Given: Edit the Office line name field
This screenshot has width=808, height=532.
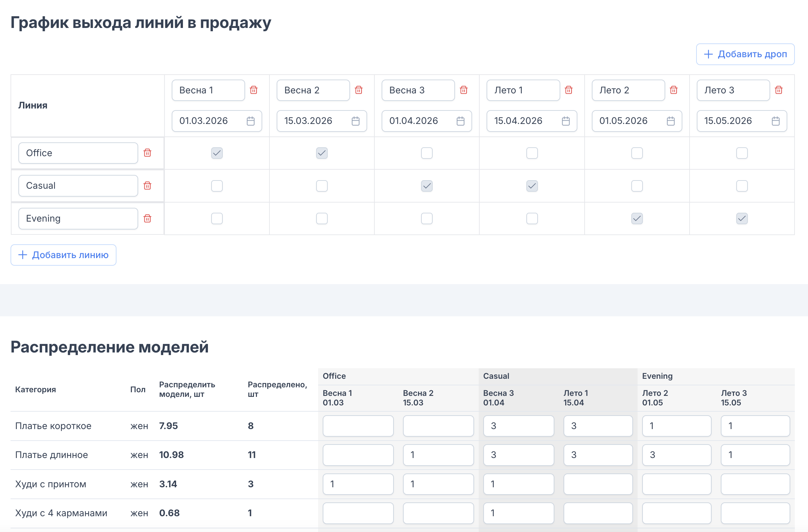Looking at the screenshot, I should 78,153.
